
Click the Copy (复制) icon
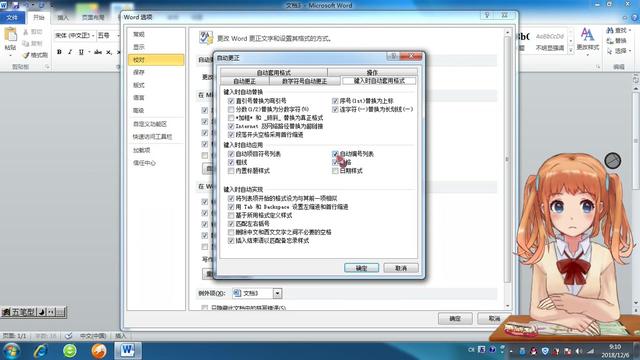point(26,43)
